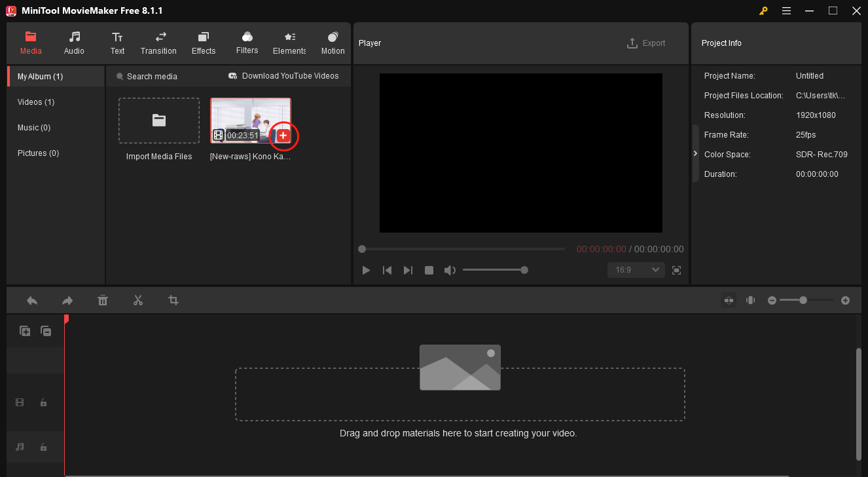This screenshot has width=868, height=477.
Task: Click the Crop tool icon
Action: point(173,300)
